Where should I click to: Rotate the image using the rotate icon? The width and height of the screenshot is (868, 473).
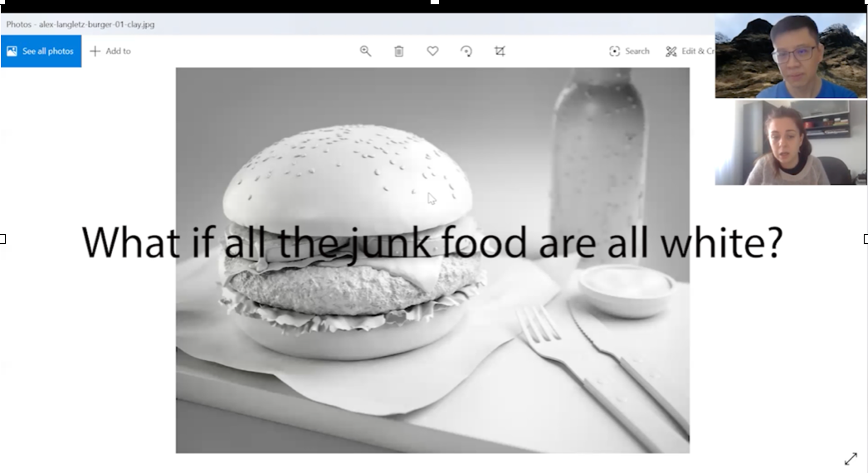(466, 51)
